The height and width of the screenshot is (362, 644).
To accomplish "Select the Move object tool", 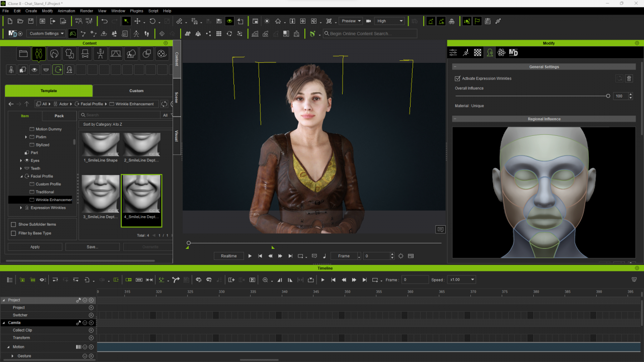I will pos(137,21).
